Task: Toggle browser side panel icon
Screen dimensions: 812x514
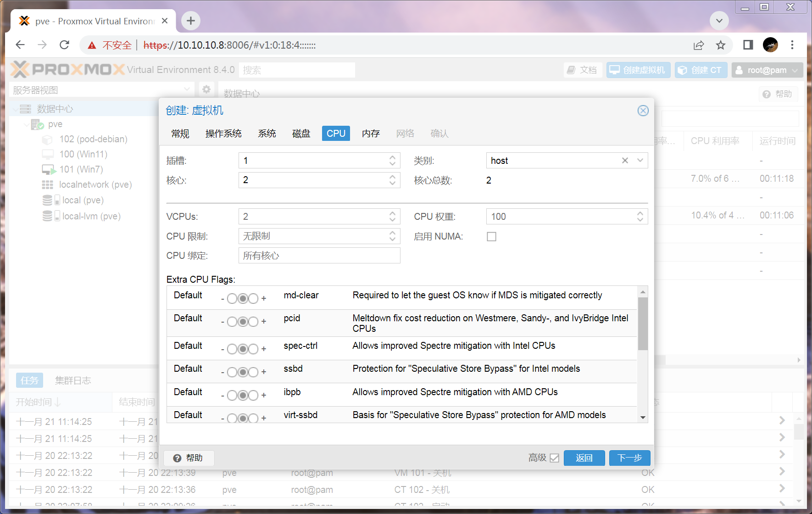Action: (748, 45)
